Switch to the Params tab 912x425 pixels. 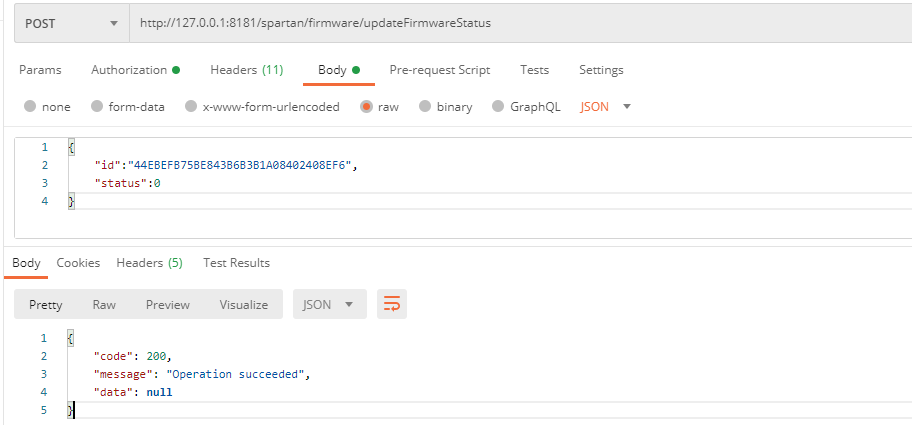click(40, 70)
